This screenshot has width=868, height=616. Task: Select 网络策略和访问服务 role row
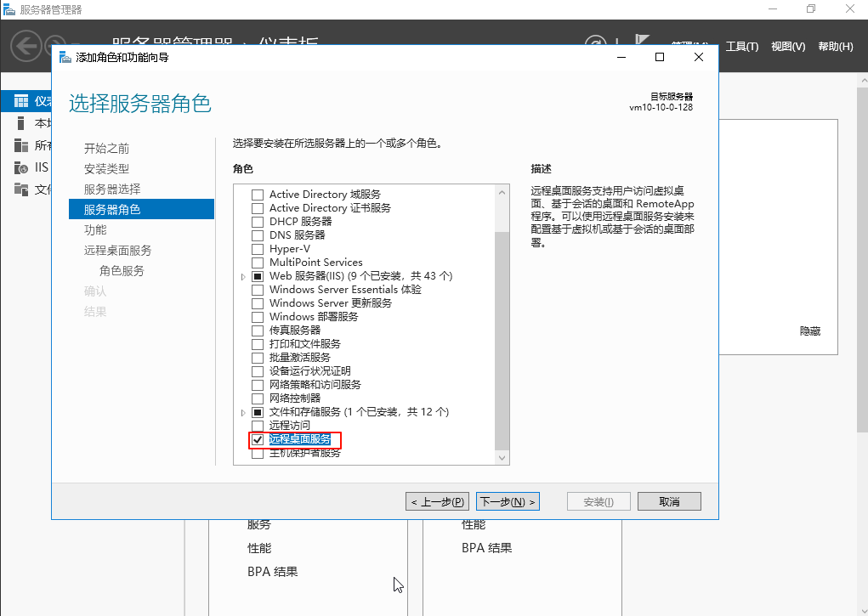(315, 385)
